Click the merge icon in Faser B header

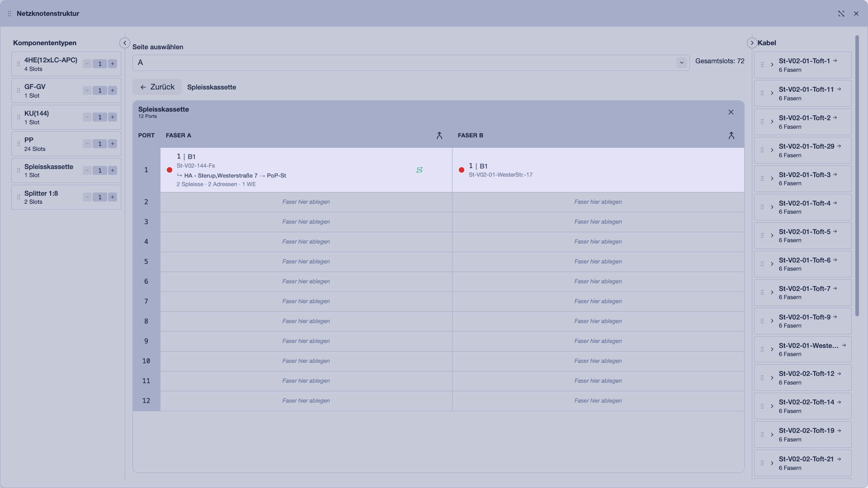(731, 136)
